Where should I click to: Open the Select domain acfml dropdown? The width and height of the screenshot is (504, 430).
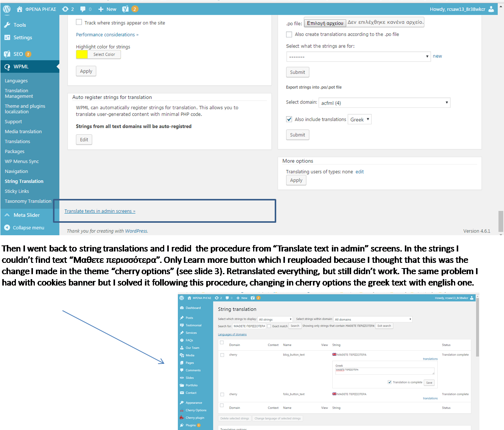pyautogui.click(x=384, y=103)
